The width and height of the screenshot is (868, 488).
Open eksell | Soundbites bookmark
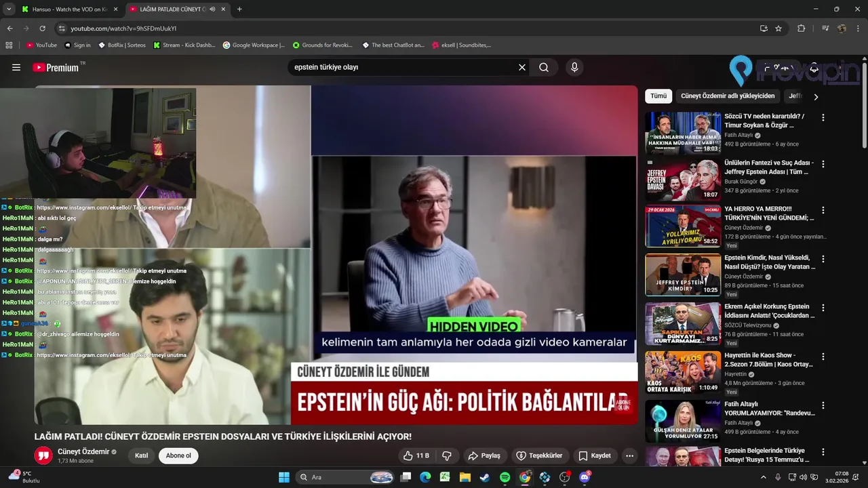tap(460, 45)
